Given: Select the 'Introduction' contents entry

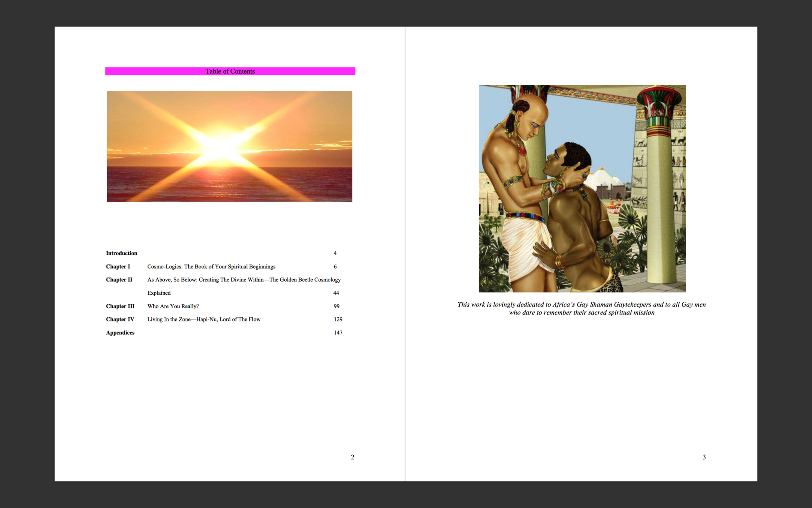Looking at the screenshot, I should coord(121,253).
